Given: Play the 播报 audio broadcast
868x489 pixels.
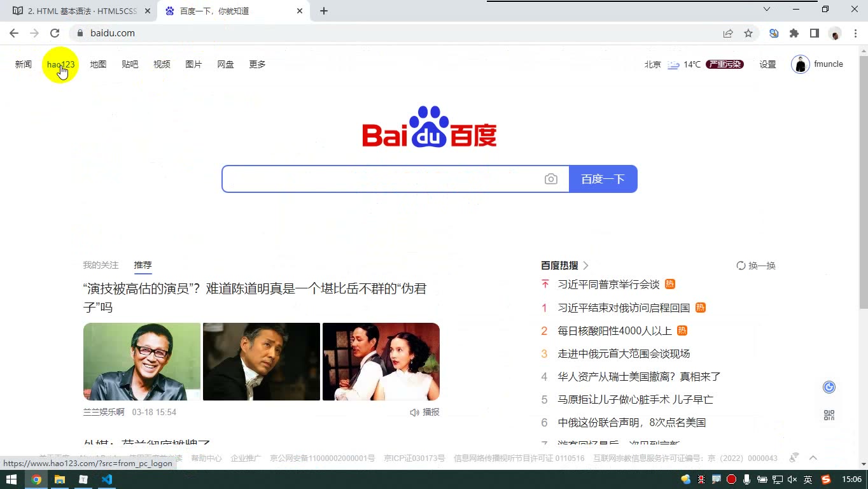Looking at the screenshot, I should (424, 412).
